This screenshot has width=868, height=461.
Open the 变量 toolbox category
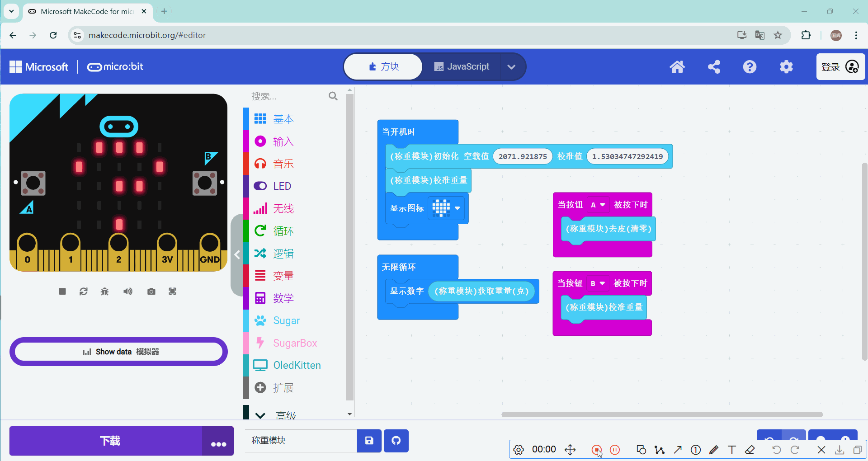294,276
